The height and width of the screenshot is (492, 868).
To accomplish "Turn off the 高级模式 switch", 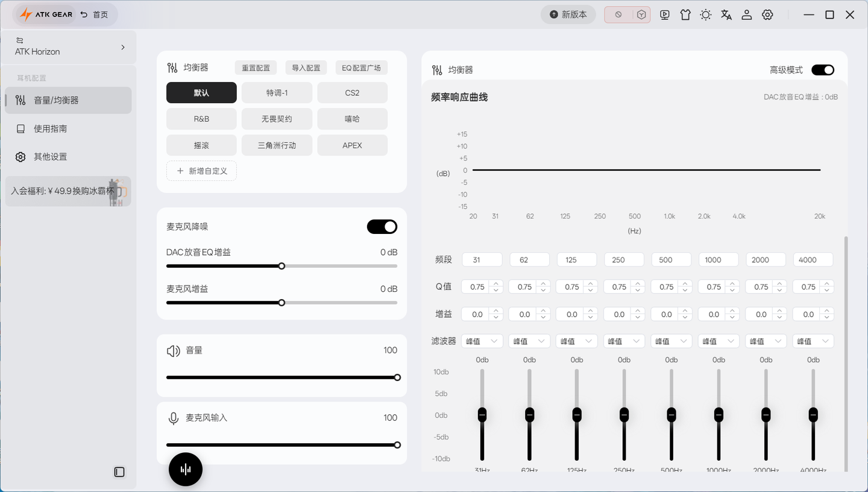I will (823, 70).
